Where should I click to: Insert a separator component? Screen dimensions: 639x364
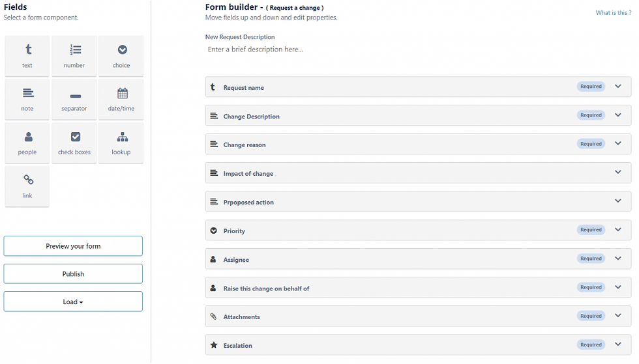(x=74, y=99)
